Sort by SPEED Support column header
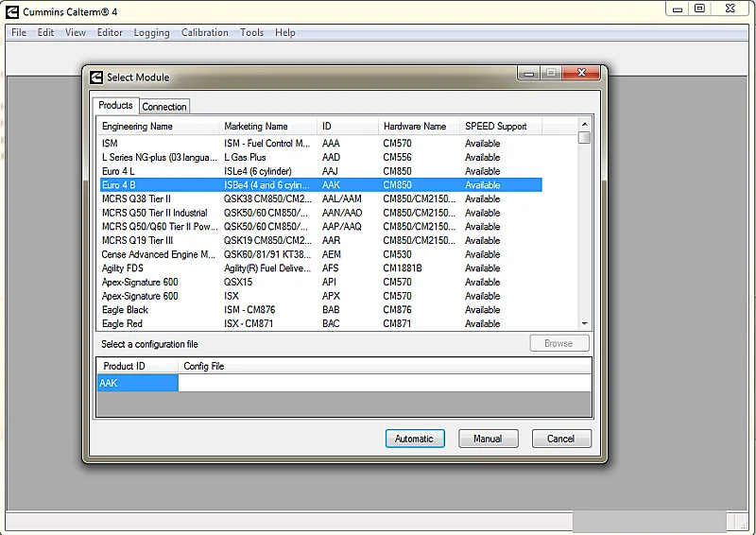 [501, 127]
